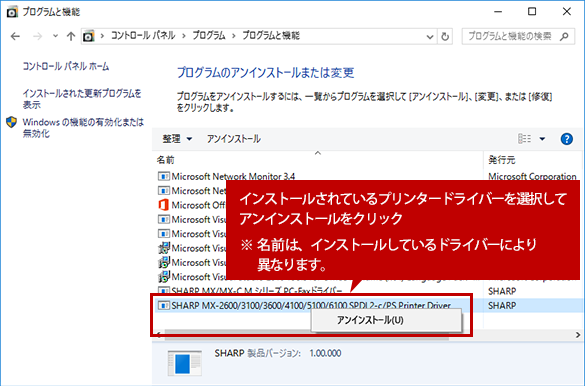The image size is (585, 386).
Task: Minimize the プログラムと機能 window
Action: 498,12
